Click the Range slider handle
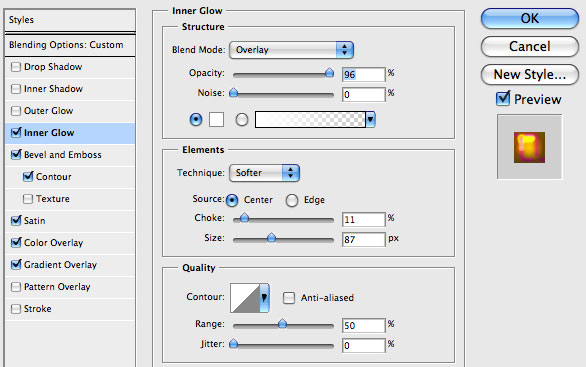The height and width of the screenshot is (367, 586). point(283,323)
